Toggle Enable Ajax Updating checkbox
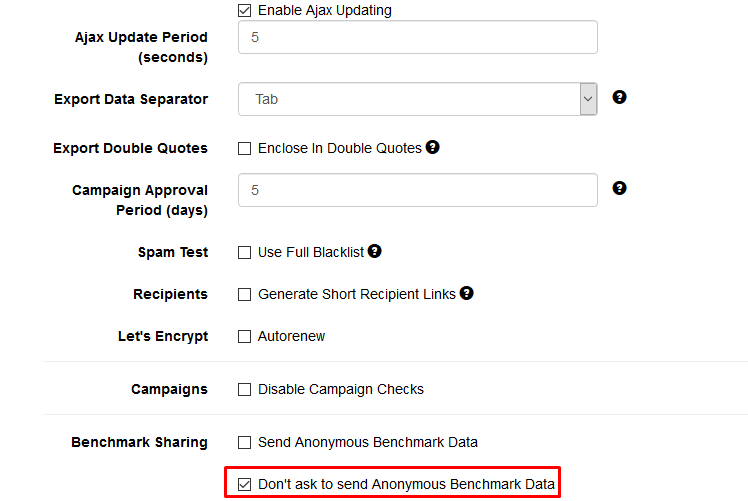 (244, 11)
